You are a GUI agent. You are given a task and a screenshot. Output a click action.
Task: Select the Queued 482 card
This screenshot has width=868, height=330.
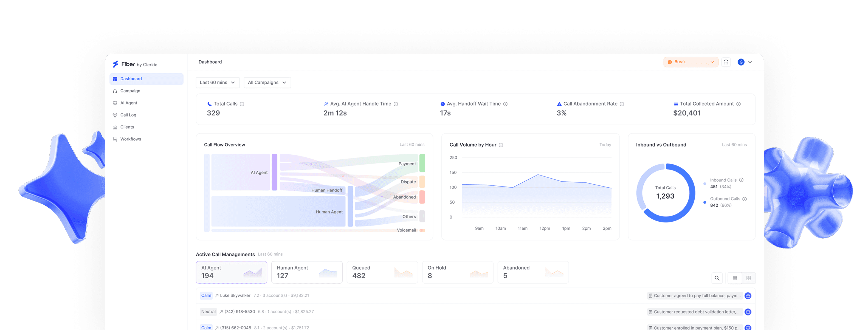pyautogui.click(x=382, y=272)
